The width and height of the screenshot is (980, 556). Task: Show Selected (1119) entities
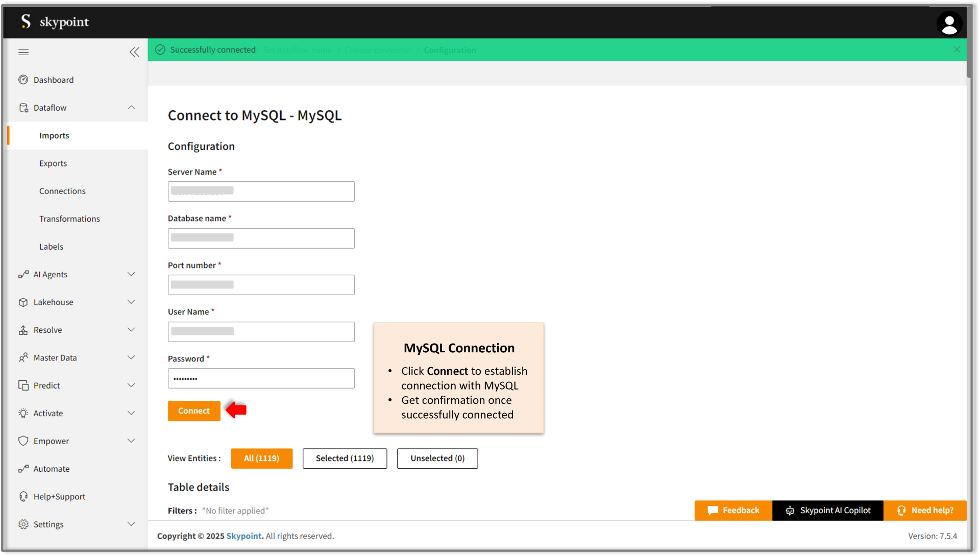pyautogui.click(x=345, y=458)
